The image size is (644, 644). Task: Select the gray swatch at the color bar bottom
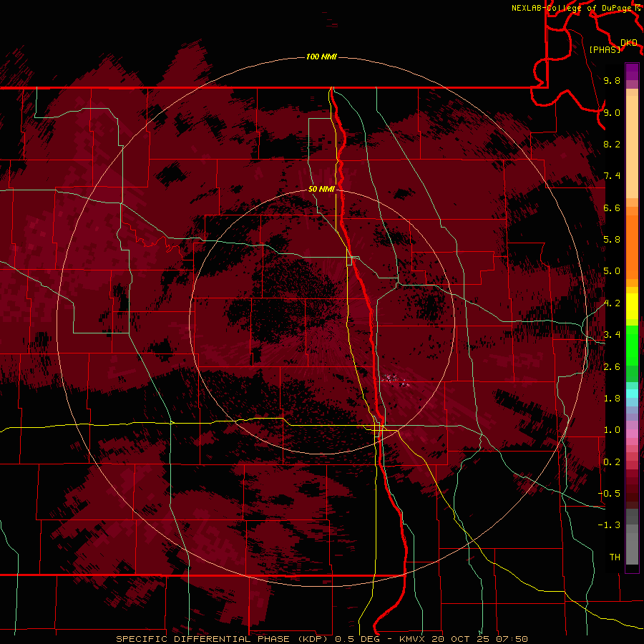point(632,548)
